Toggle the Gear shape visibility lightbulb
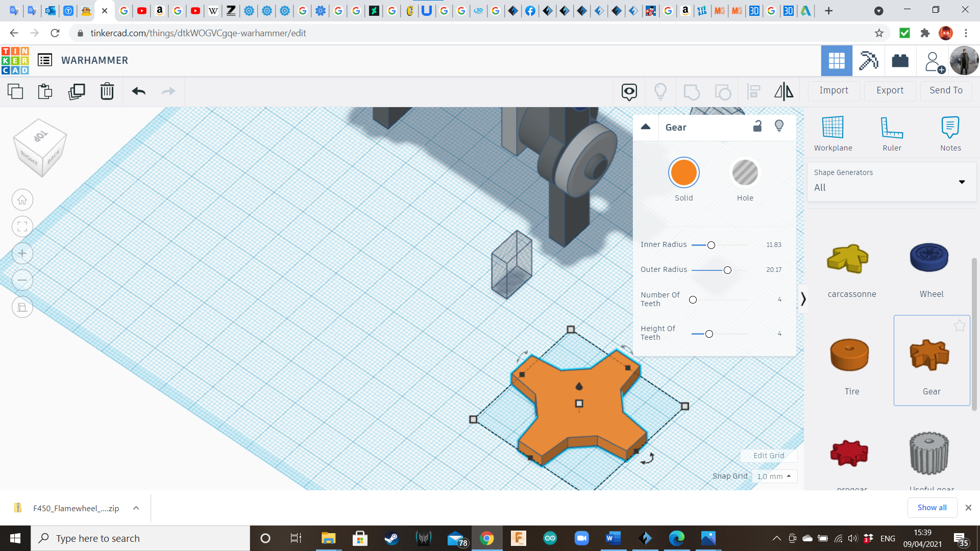Screen dimensions: 980x551 779,127
